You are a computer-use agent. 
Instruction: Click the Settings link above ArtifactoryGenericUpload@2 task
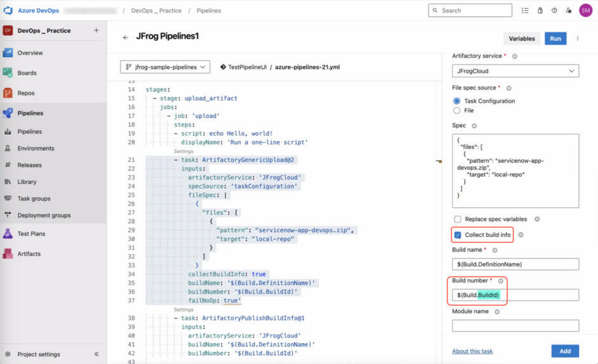[183, 152]
